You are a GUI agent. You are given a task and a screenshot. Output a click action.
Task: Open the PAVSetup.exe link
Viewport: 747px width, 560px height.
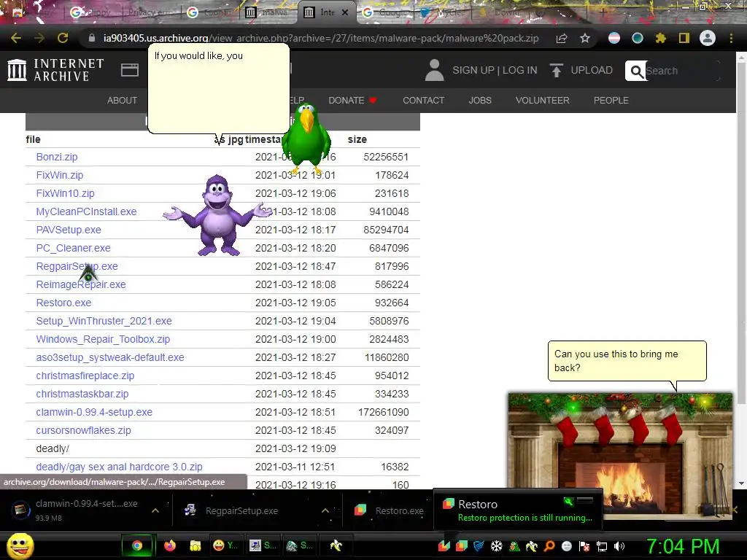point(69,230)
